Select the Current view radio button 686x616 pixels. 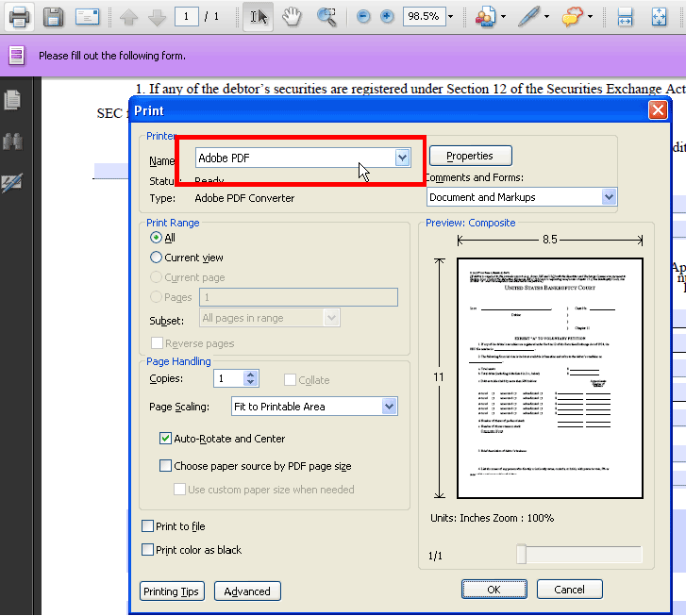point(156,258)
